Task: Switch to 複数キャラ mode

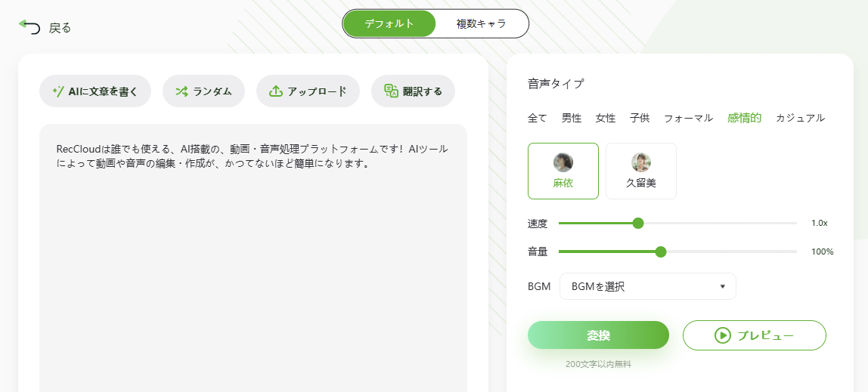Action: (481, 23)
